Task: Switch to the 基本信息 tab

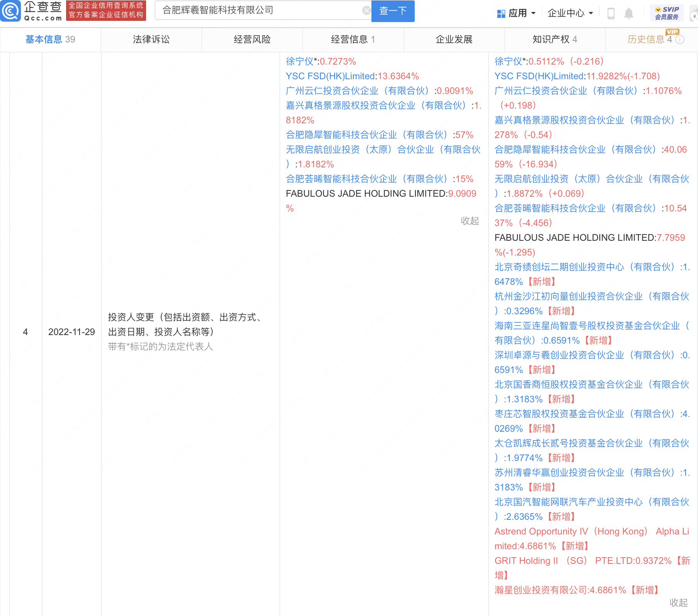Action: click(50, 39)
